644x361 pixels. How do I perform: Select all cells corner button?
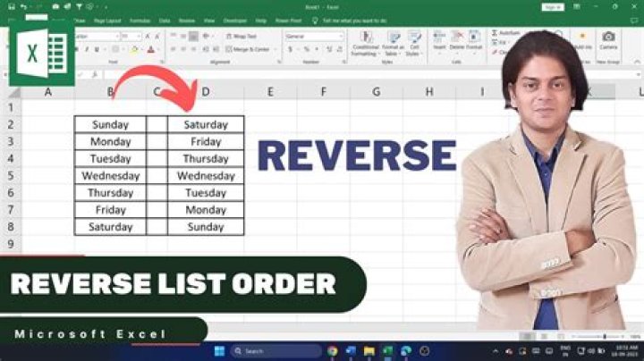pos(14,92)
